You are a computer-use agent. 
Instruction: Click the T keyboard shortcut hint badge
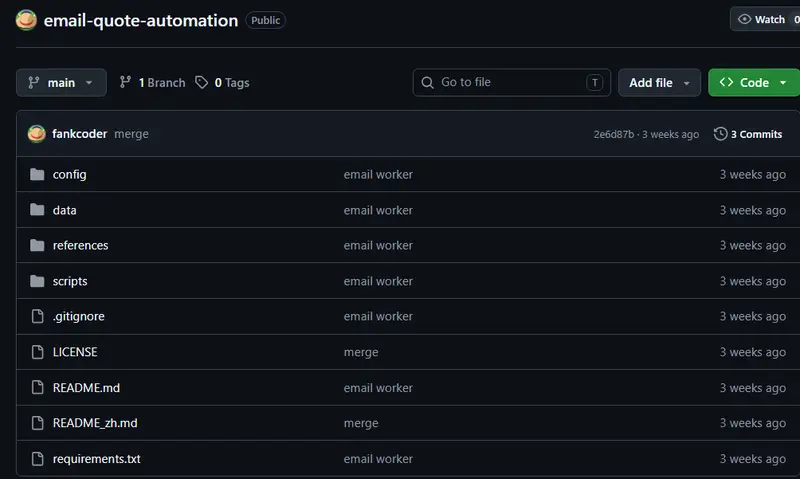point(594,83)
